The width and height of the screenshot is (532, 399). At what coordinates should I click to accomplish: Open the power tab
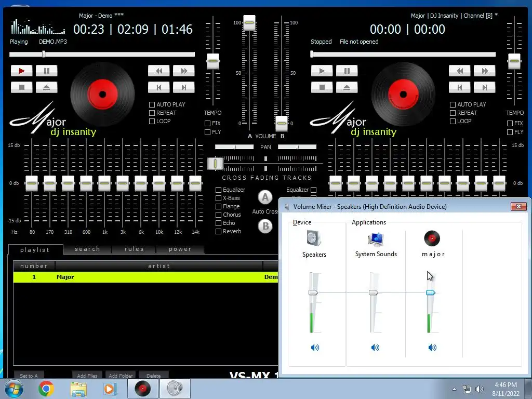pos(180,249)
